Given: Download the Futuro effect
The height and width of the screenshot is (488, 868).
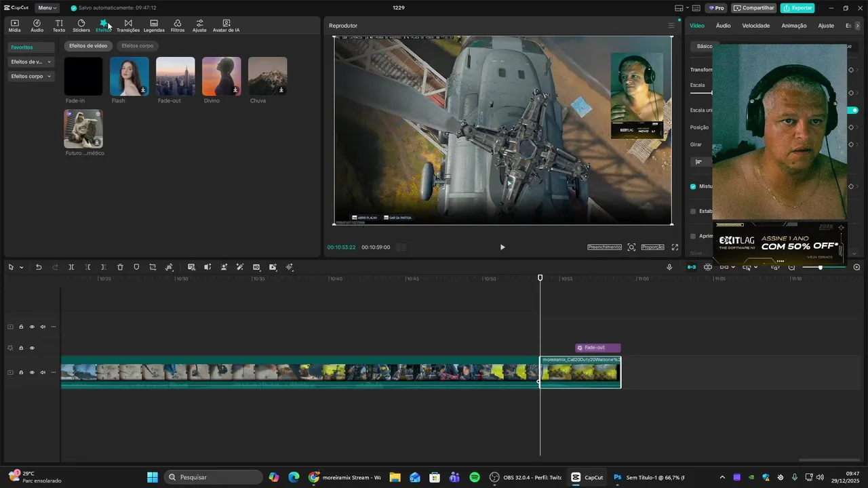Looking at the screenshot, I should click(x=97, y=142).
